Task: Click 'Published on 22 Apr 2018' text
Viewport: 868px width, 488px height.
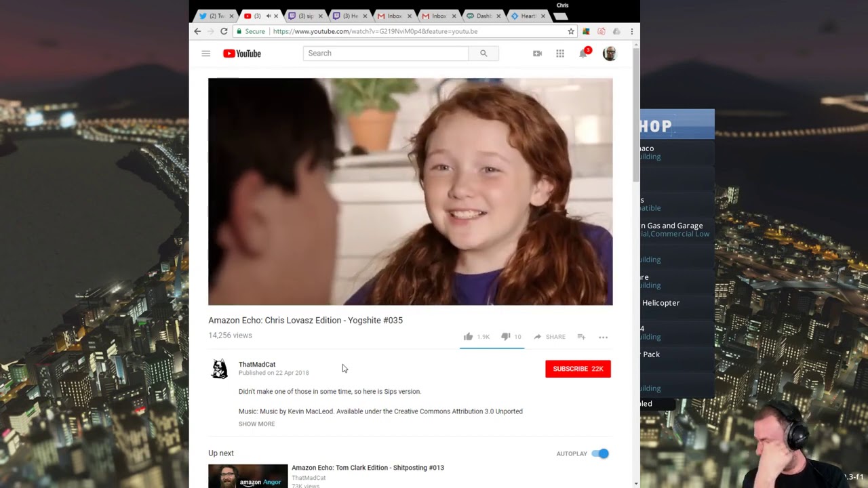Action: pyautogui.click(x=273, y=373)
